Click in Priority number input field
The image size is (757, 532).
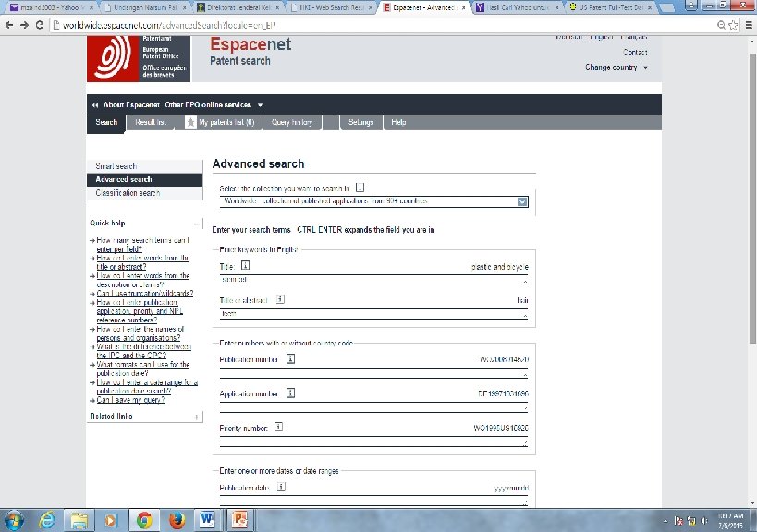click(373, 442)
